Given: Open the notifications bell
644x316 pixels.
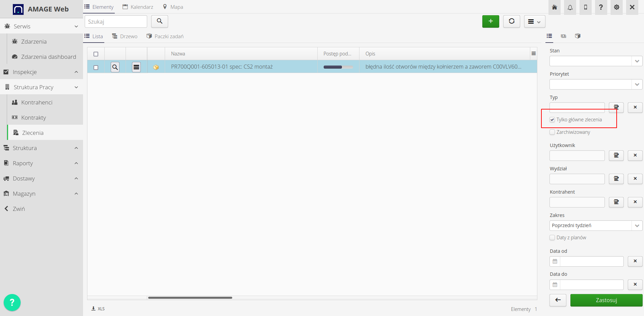Looking at the screenshot, I should (x=570, y=7).
